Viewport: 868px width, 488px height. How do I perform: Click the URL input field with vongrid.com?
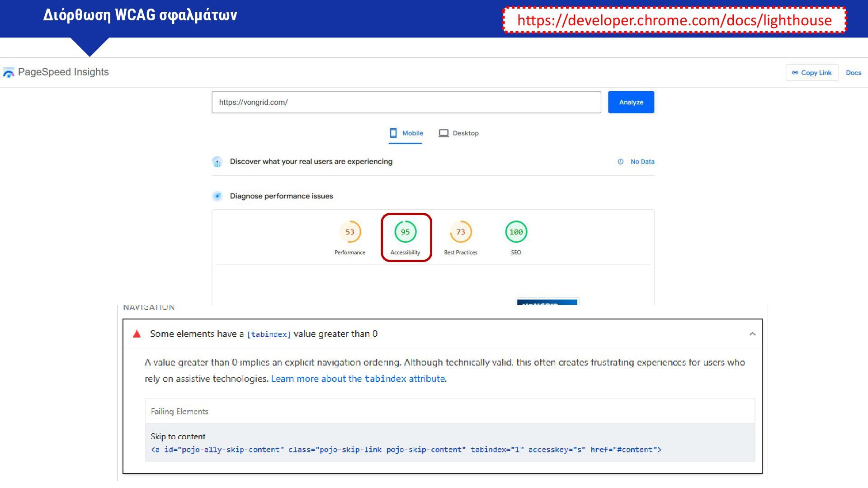[x=406, y=103]
